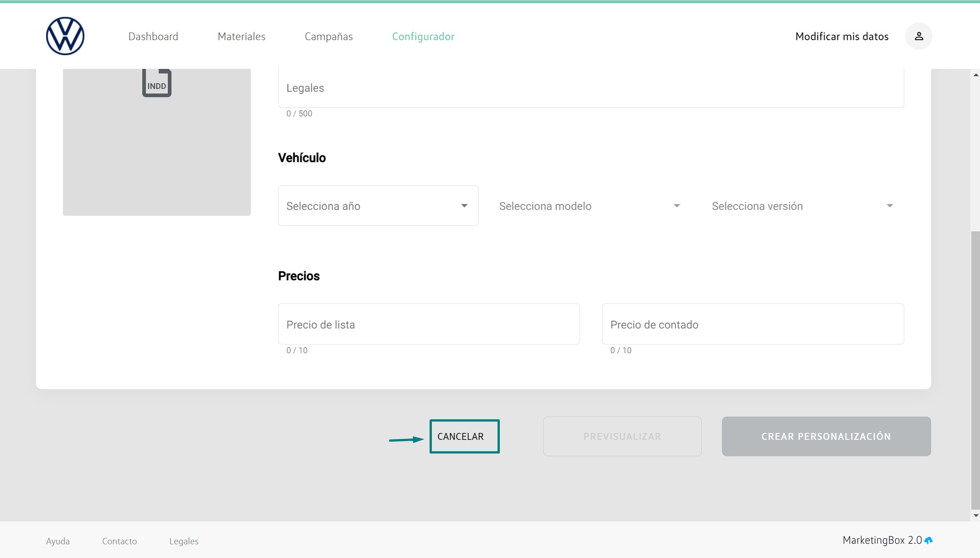
Task: Open the Ayuda footer link
Action: (x=58, y=541)
